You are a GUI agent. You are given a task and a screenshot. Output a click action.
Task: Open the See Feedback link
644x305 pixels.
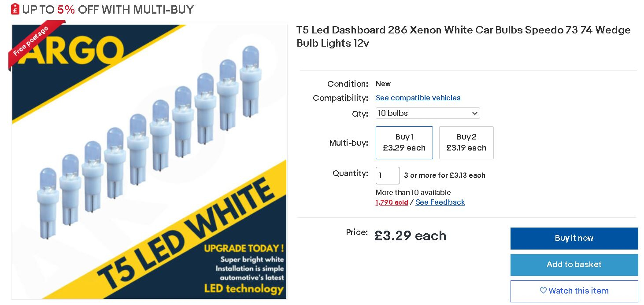pyautogui.click(x=440, y=202)
